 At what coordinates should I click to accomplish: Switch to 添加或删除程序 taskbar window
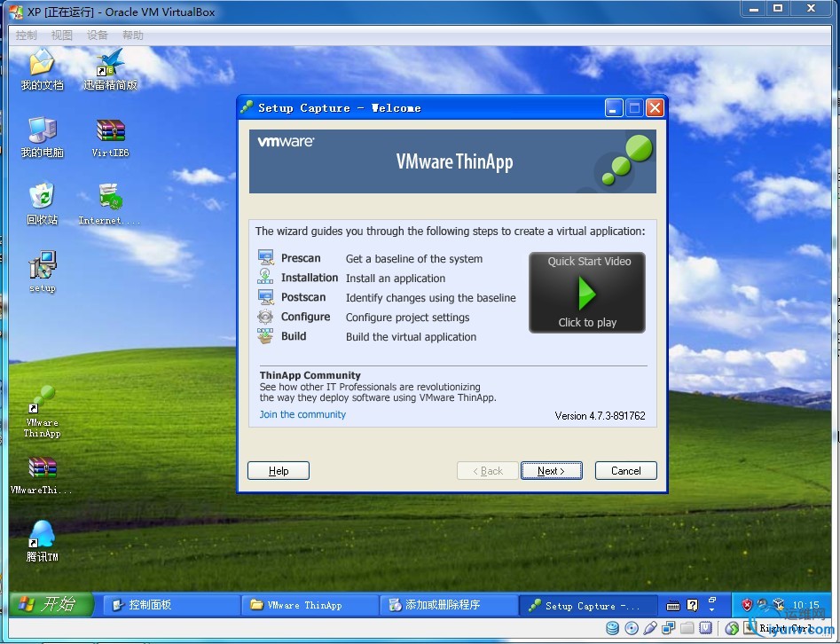pos(449,606)
